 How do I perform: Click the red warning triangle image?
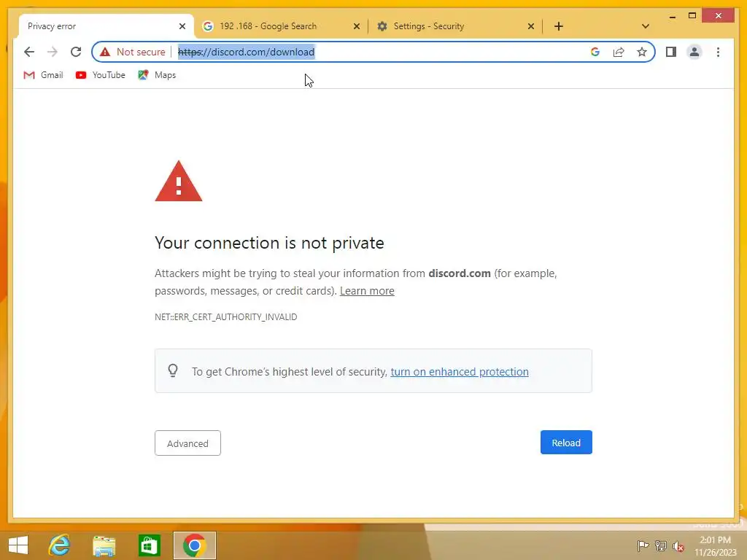(x=179, y=182)
